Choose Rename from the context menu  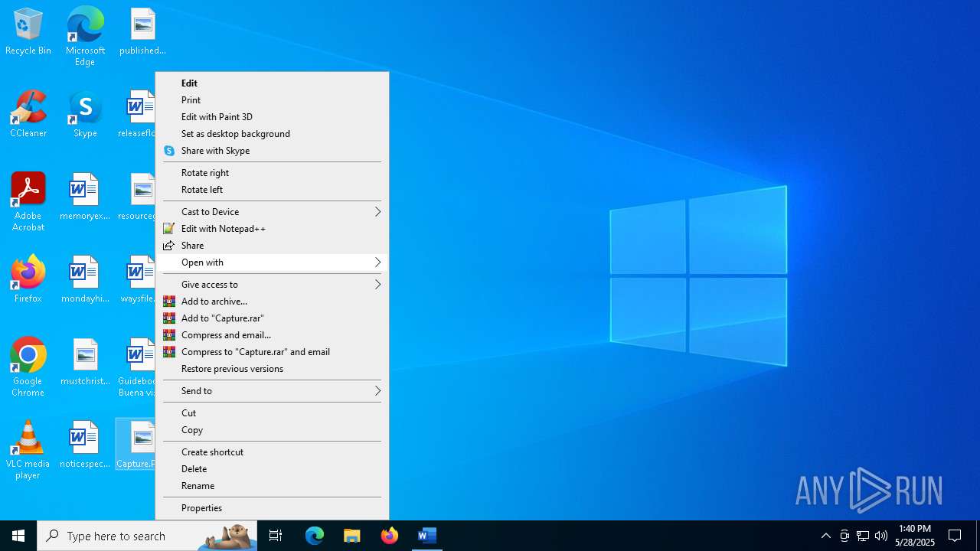coord(272,486)
